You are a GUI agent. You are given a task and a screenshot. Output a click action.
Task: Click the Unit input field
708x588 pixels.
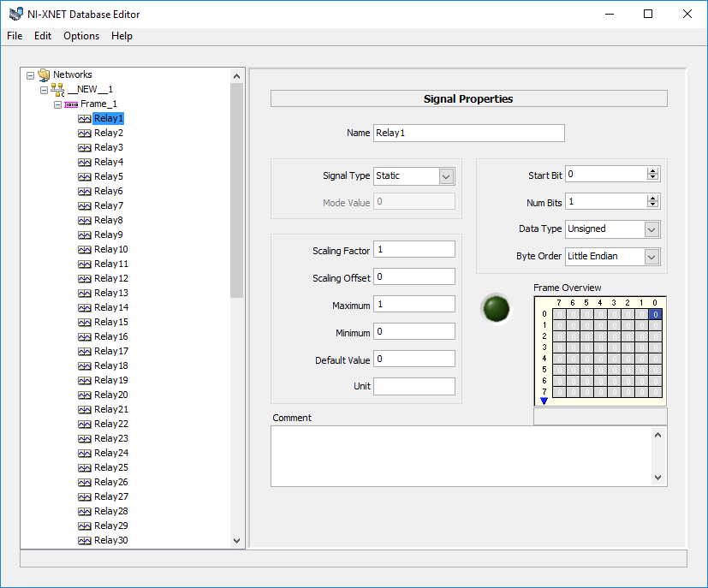pyautogui.click(x=414, y=387)
